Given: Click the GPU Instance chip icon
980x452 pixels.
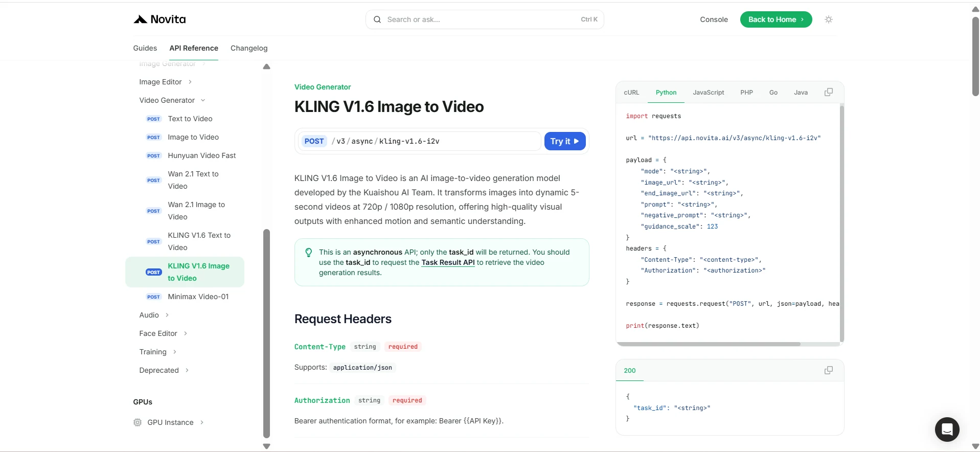Looking at the screenshot, I should tap(138, 422).
